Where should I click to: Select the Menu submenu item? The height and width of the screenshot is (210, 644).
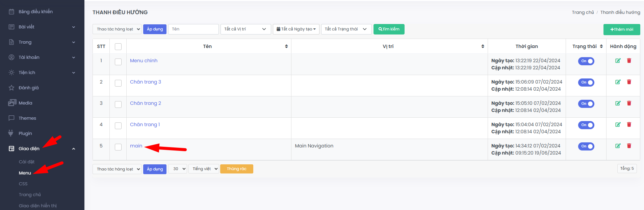tap(25, 173)
